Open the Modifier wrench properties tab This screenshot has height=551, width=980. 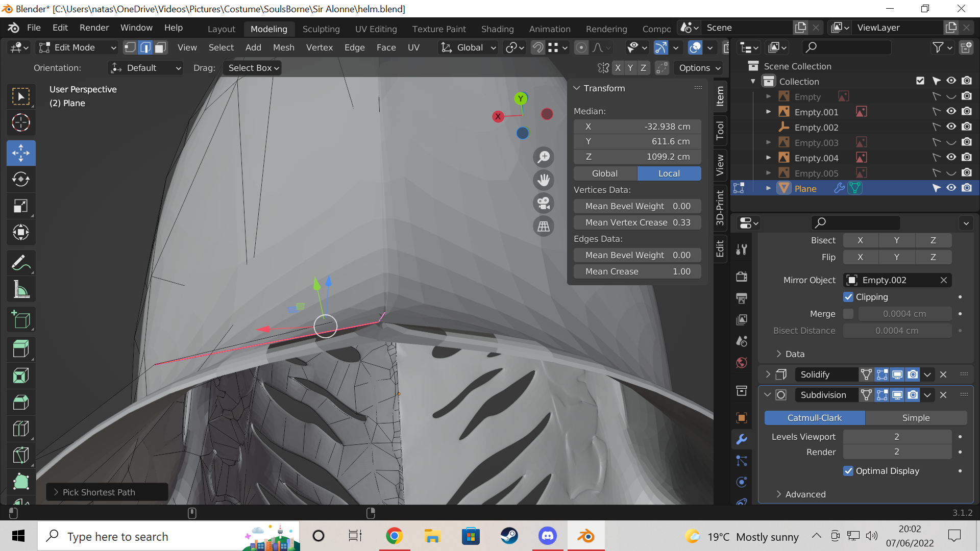(x=742, y=439)
